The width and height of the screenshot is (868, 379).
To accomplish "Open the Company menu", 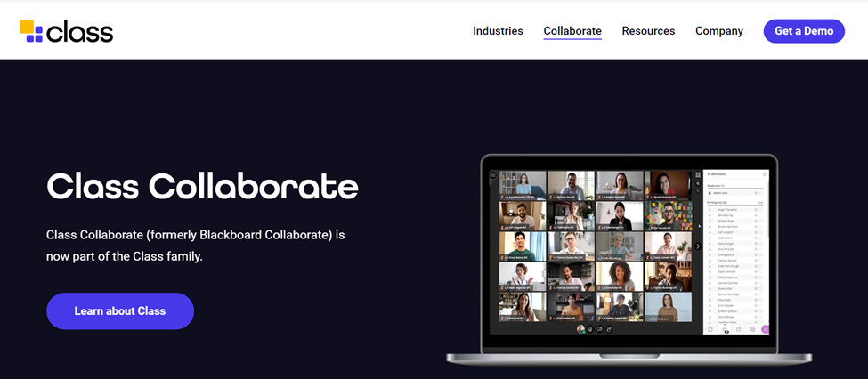I will tap(719, 31).
